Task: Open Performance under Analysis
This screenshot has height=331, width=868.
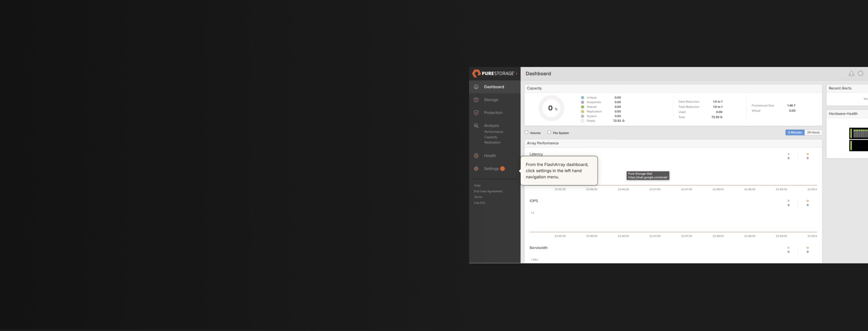Action: [x=494, y=132]
